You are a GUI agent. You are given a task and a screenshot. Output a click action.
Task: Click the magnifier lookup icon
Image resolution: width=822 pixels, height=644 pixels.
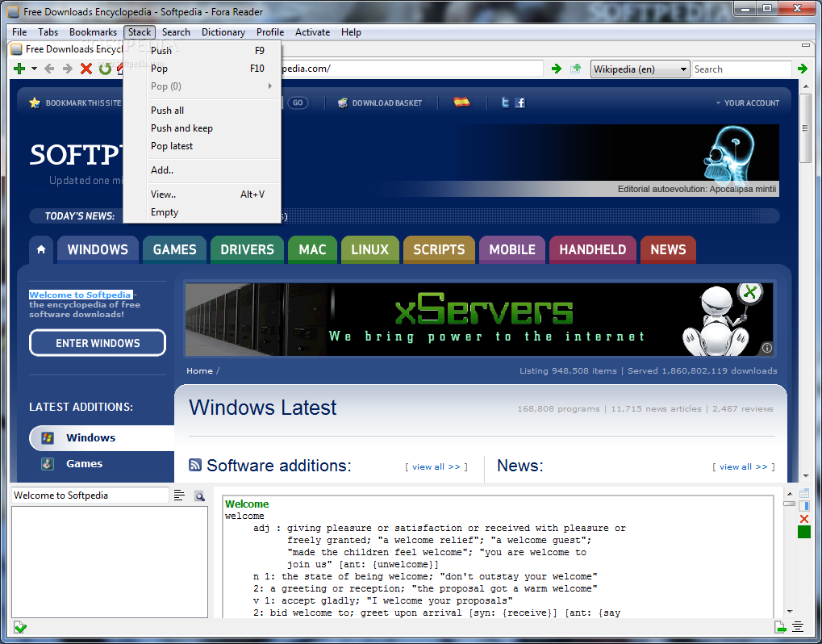pos(200,496)
